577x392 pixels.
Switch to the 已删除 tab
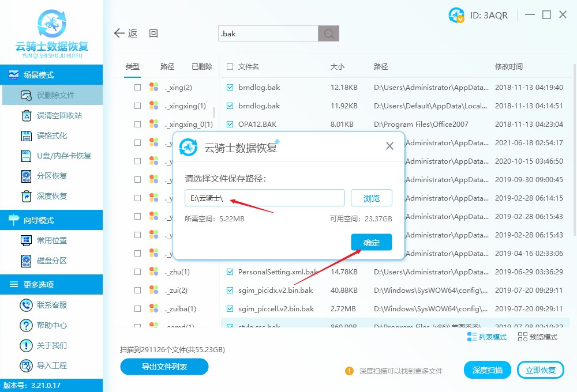202,67
